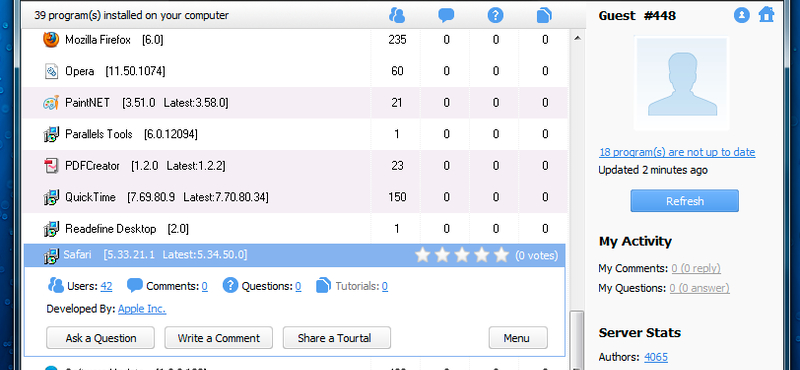Click the 21 users count for PaintNET
800x370 pixels.
pos(397,103)
